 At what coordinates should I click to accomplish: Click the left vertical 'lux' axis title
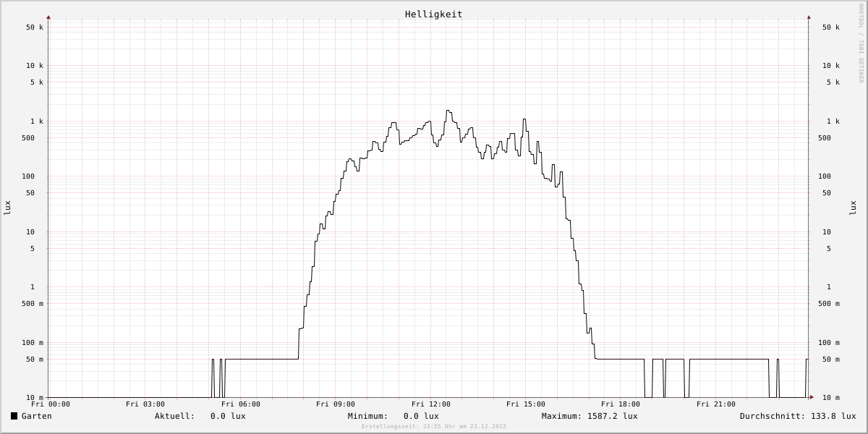tap(7, 208)
